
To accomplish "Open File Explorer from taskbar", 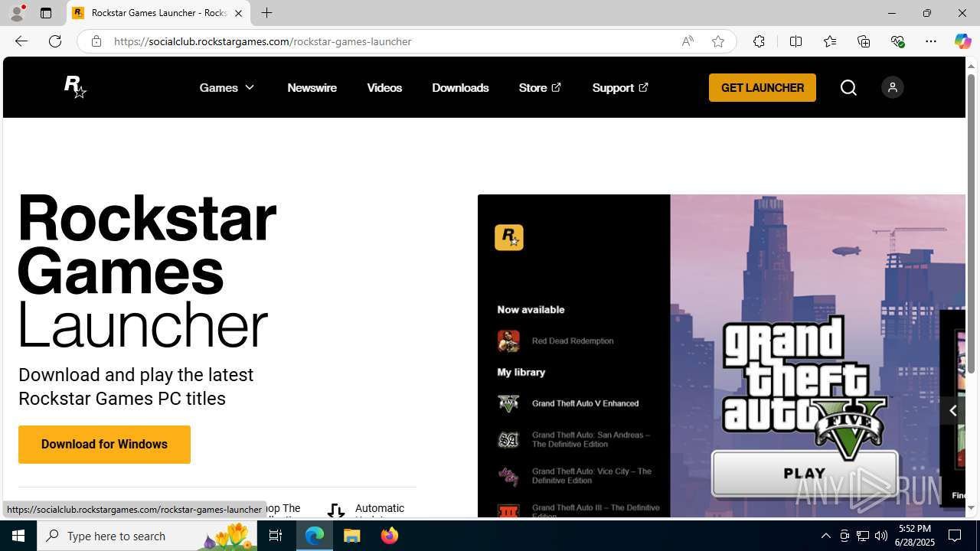I will click(x=352, y=536).
